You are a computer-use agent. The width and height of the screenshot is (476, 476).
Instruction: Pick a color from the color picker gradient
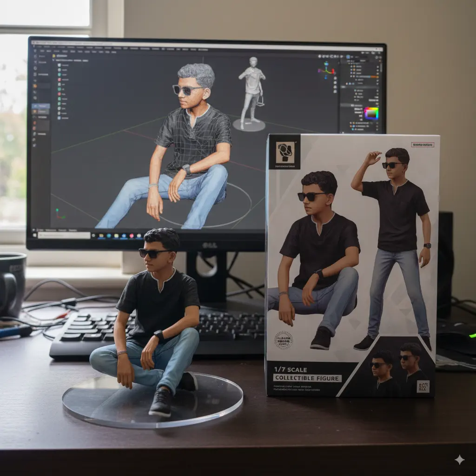click(x=371, y=113)
